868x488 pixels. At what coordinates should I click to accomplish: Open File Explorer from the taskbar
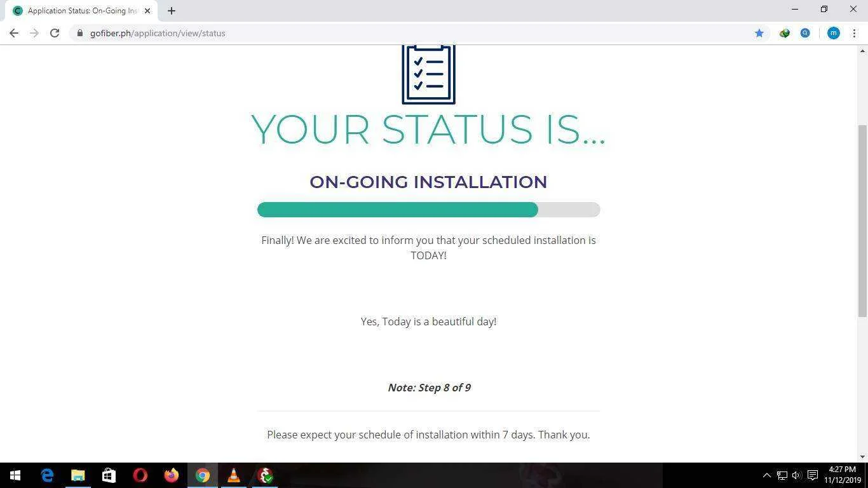(x=78, y=475)
